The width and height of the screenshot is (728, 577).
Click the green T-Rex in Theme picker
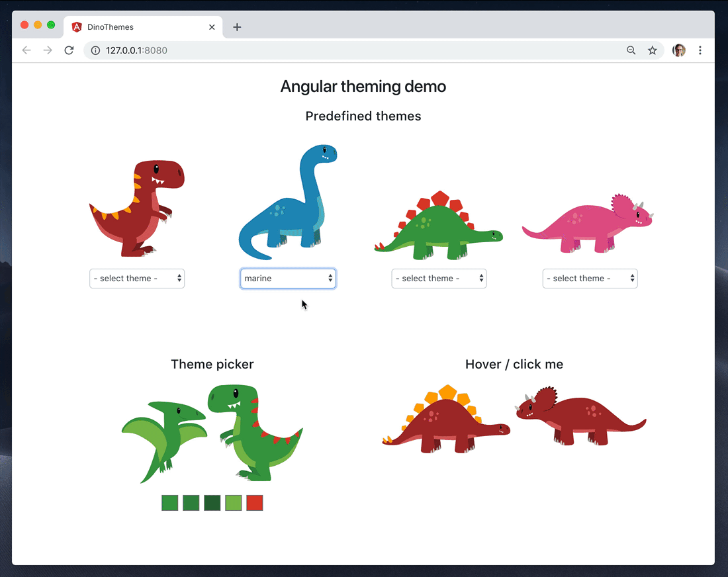click(255, 432)
